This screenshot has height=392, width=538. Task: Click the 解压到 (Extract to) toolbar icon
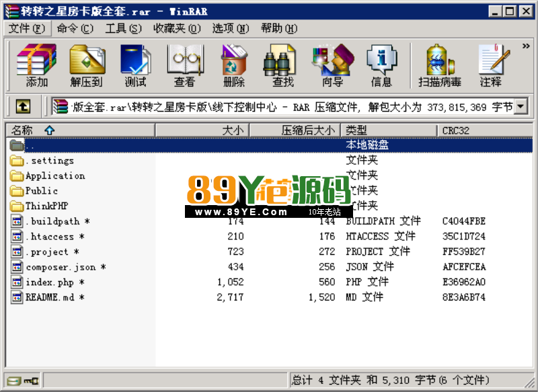click(87, 59)
